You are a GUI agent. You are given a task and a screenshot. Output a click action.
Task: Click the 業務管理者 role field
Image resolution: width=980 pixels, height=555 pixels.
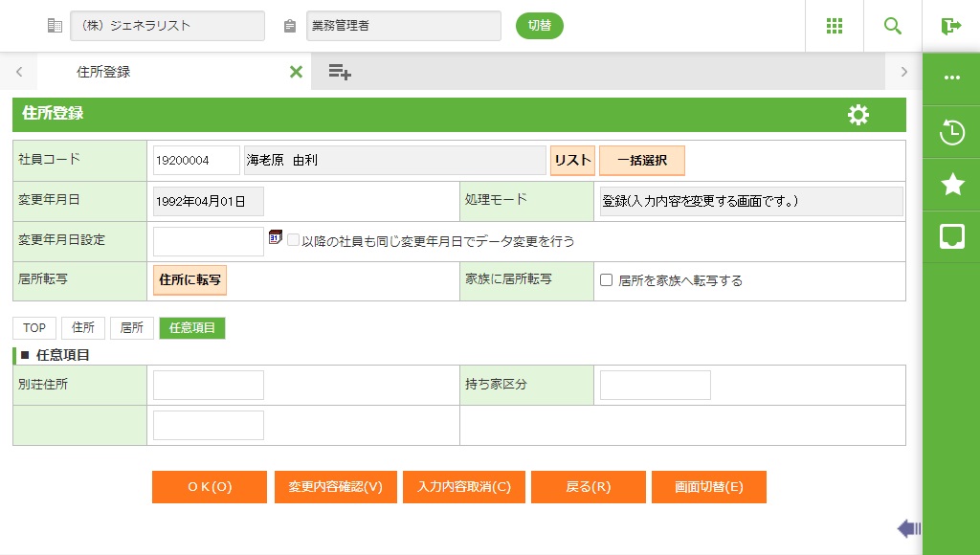point(404,26)
